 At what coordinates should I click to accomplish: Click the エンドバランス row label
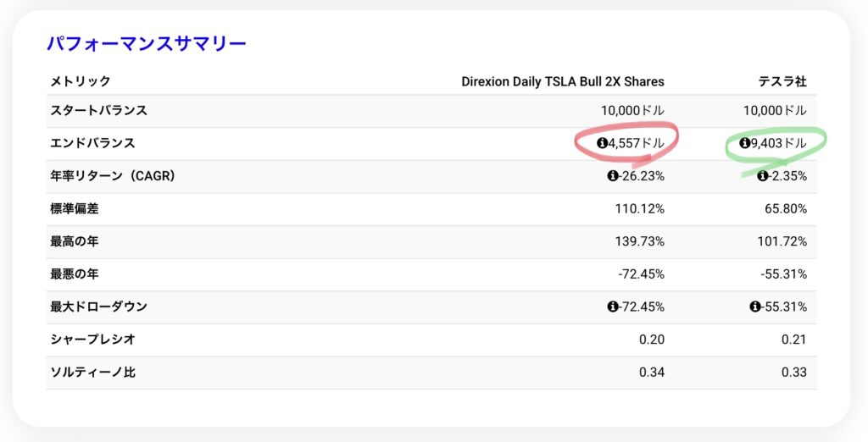point(93,143)
